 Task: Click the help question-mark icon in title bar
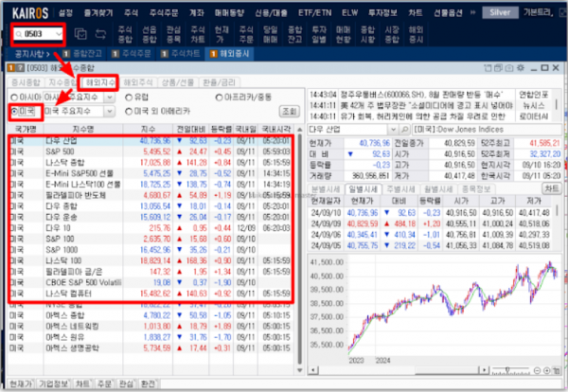[20, 68]
